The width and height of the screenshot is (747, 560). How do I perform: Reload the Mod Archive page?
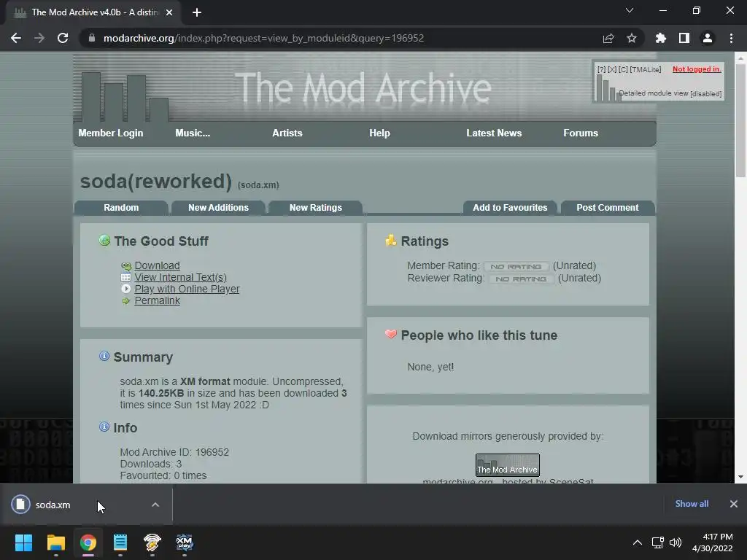(x=63, y=38)
